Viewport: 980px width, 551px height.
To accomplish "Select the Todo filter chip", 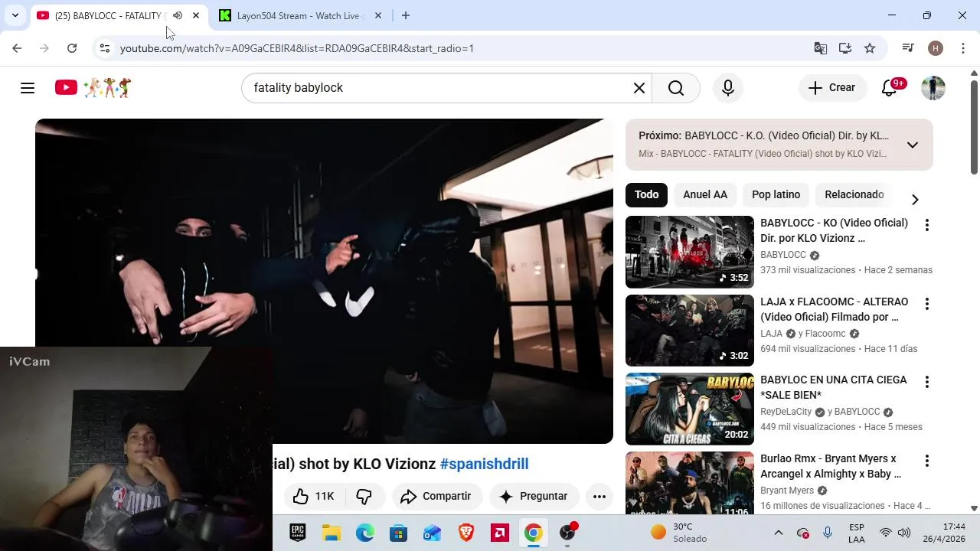I will tap(646, 194).
